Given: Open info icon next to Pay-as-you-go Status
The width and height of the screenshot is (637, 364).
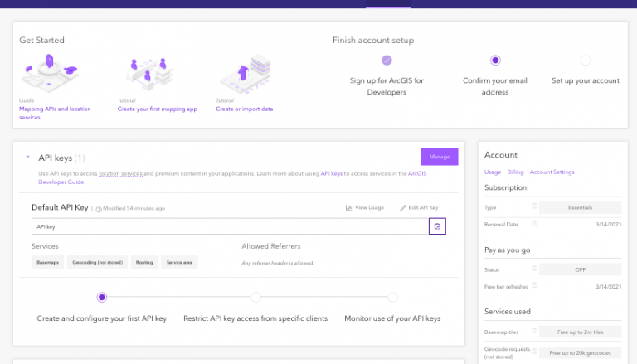Looking at the screenshot, I should pyautogui.click(x=535, y=268).
